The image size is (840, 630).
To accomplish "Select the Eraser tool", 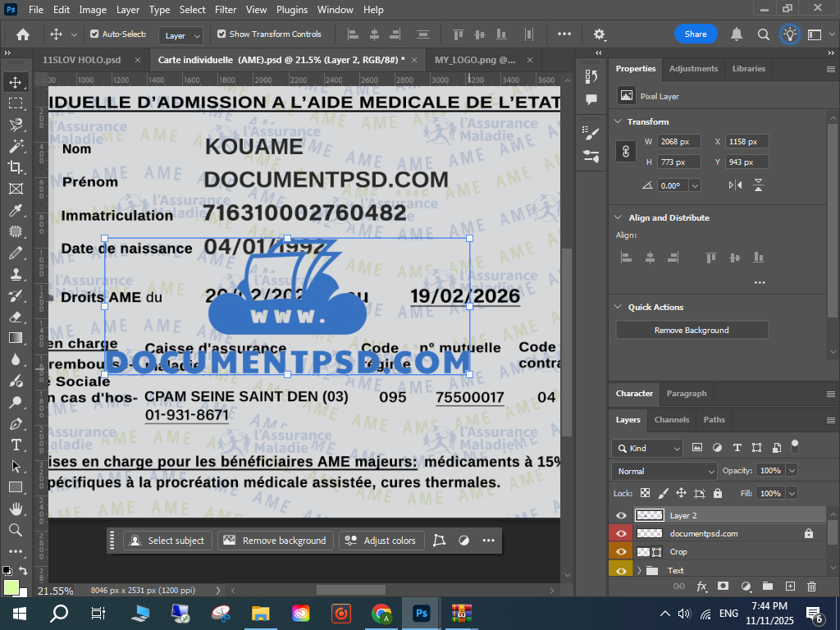I will 16,317.
